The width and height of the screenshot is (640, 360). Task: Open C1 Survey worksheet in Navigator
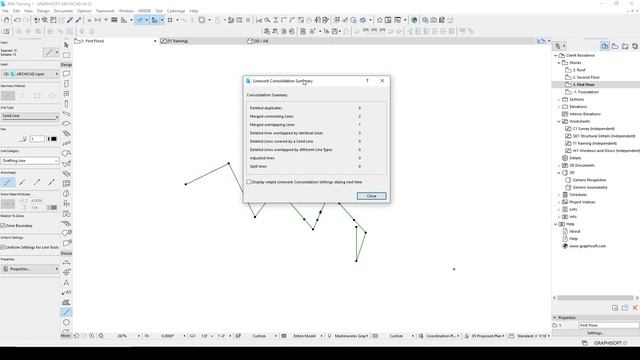click(593, 129)
